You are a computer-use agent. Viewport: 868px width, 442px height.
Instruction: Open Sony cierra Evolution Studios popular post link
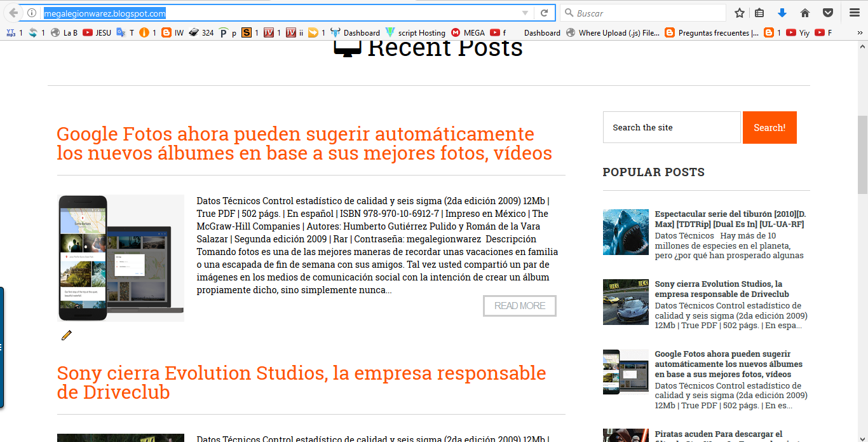[x=722, y=289]
